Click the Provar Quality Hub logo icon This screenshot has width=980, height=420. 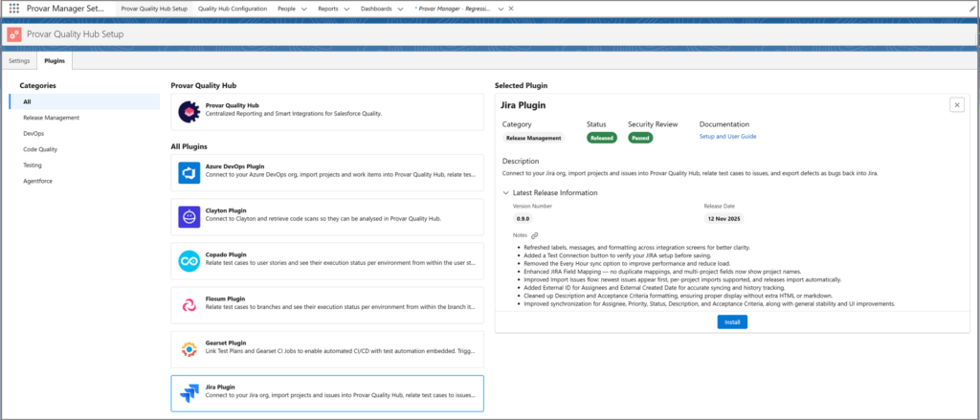click(189, 113)
